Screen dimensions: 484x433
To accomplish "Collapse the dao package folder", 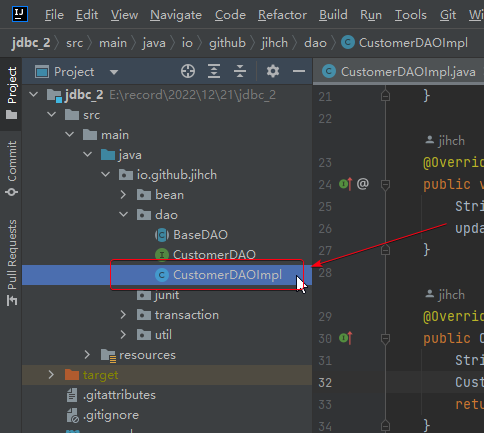I will pos(123,214).
